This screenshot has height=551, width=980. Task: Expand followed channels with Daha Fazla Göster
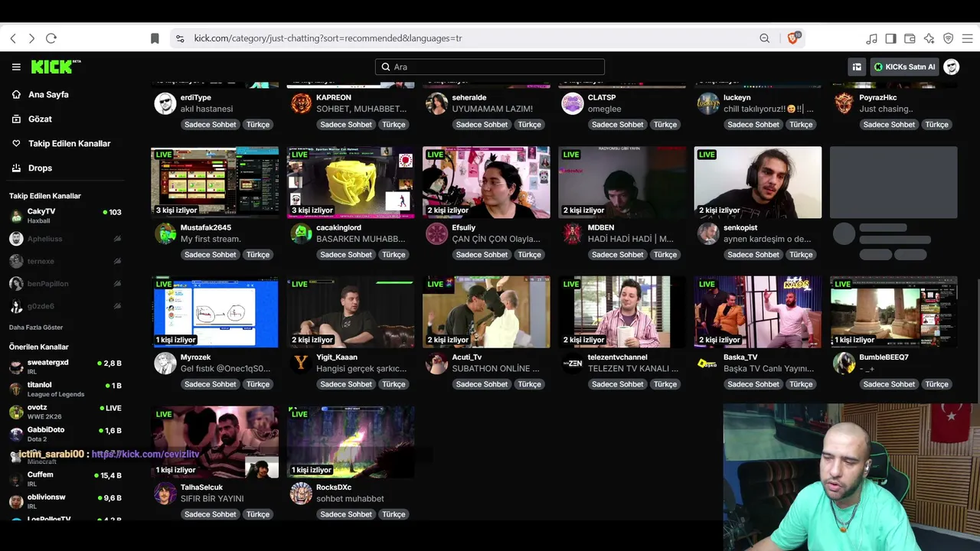tap(36, 328)
